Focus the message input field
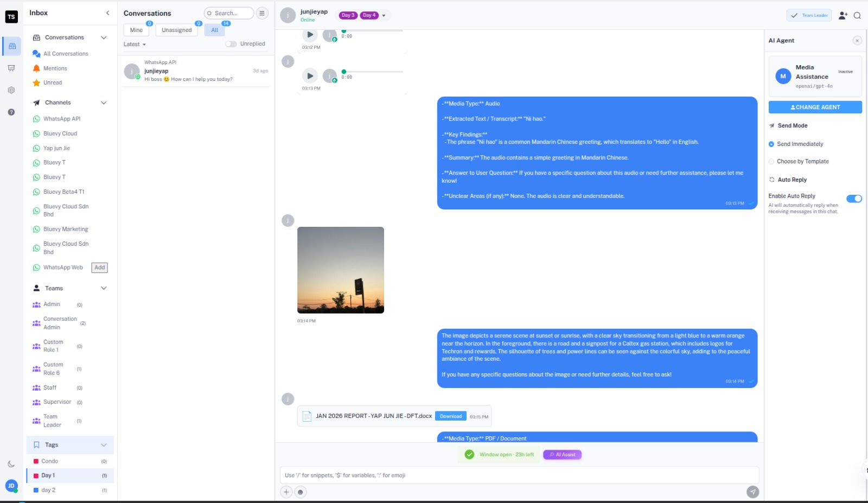The image size is (868, 503). point(519,475)
